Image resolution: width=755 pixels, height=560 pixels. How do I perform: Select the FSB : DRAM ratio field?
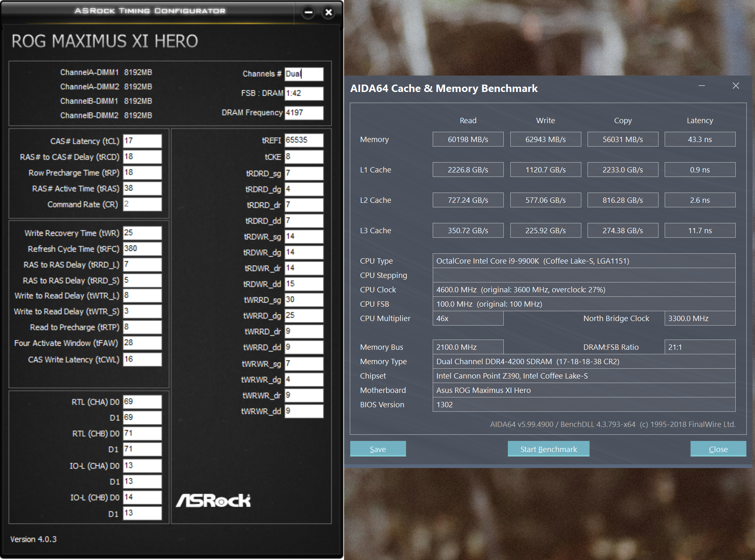(x=304, y=93)
